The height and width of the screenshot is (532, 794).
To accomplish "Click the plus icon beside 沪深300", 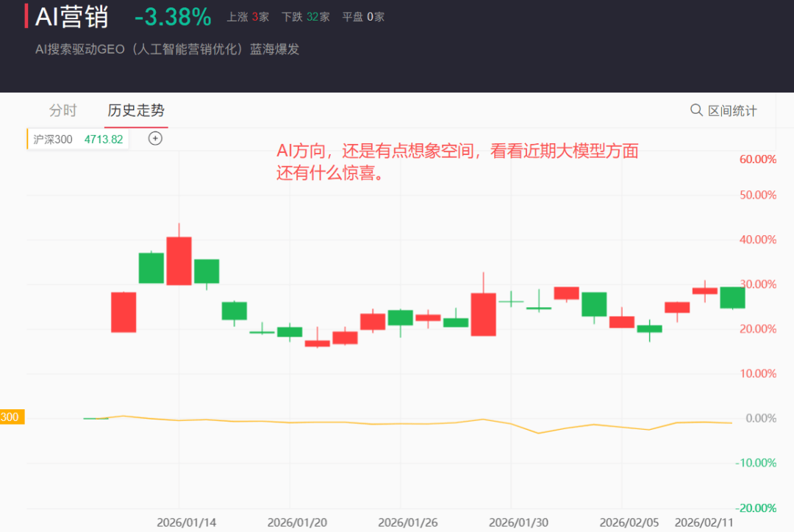I will point(155,138).
